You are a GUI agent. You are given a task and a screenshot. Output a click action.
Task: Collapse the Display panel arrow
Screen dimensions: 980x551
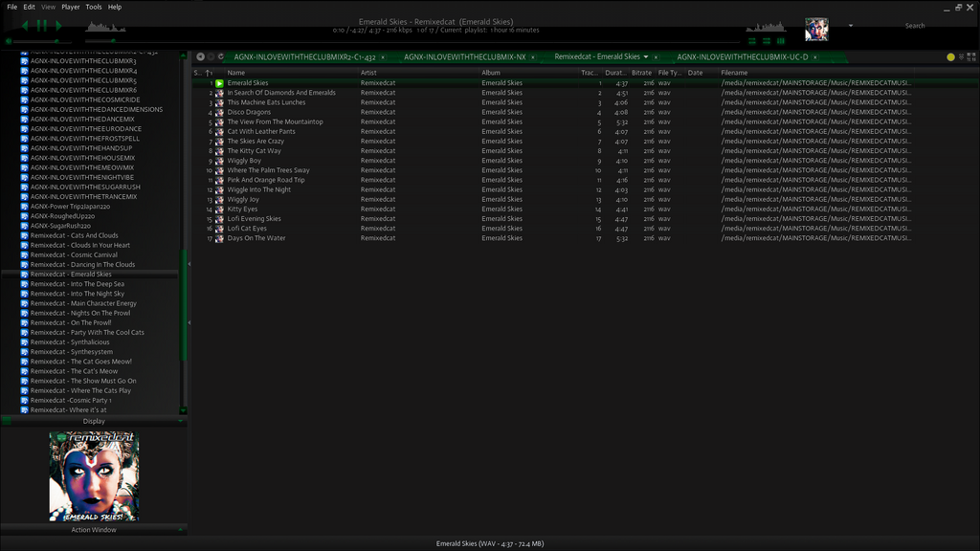(181, 422)
